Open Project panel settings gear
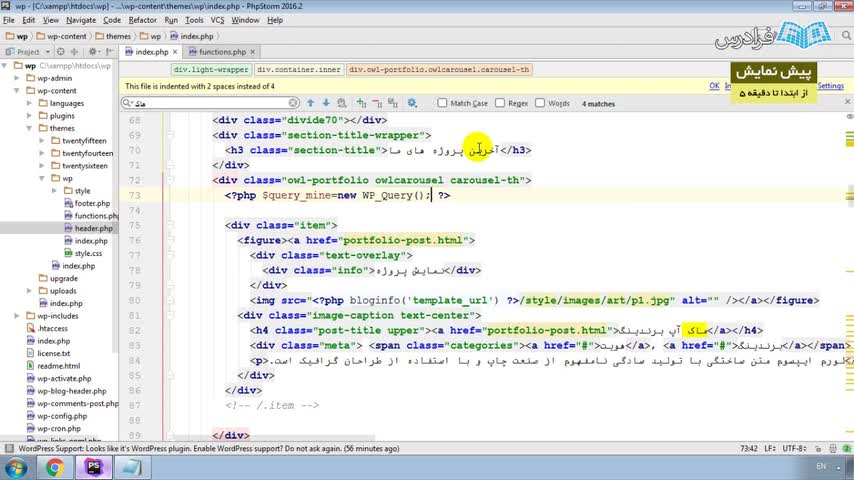The image size is (854, 480). pos(93,52)
